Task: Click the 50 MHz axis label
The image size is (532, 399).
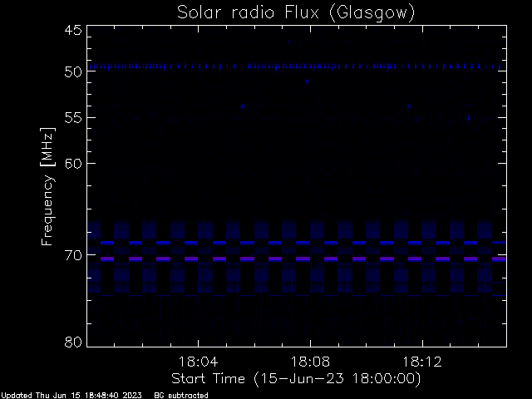Action: [x=73, y=71]
